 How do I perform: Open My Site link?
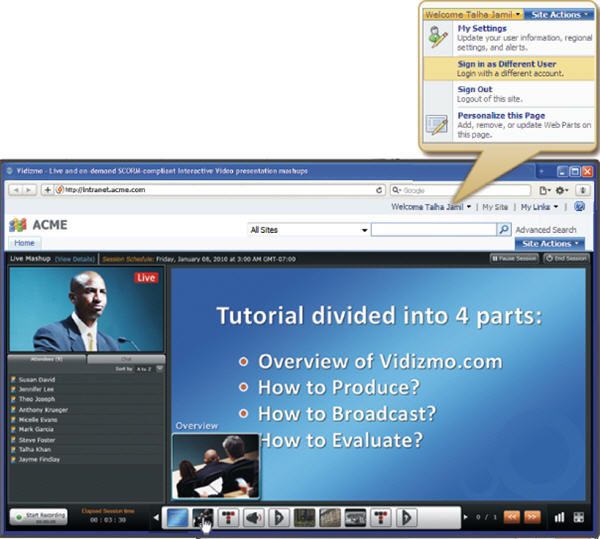[x=495, y=207]
